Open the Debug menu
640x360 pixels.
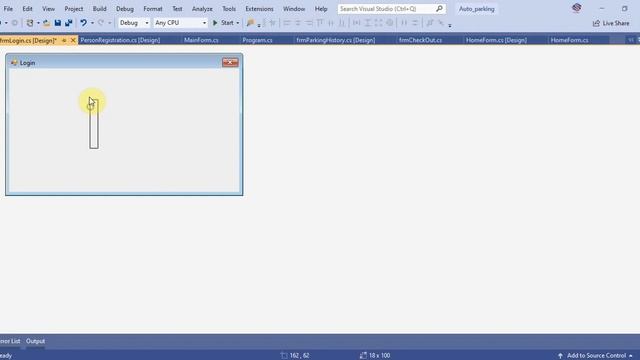125,9
